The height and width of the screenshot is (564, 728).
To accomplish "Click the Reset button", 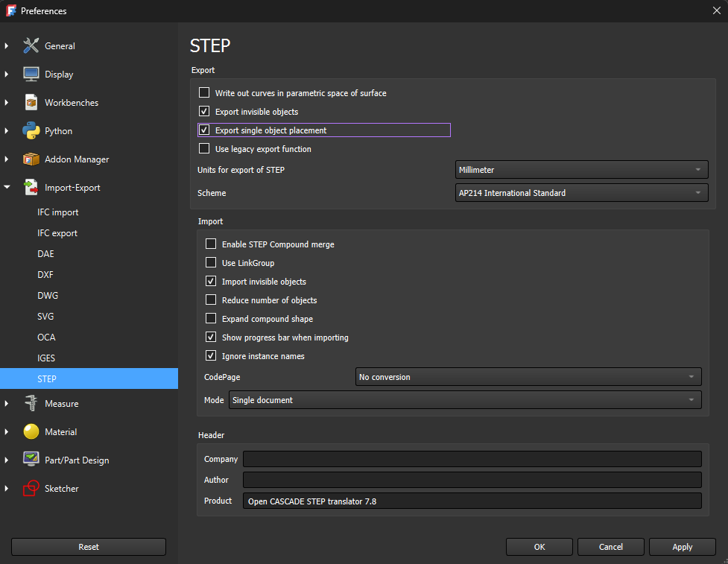I will (x=88, y=546).
